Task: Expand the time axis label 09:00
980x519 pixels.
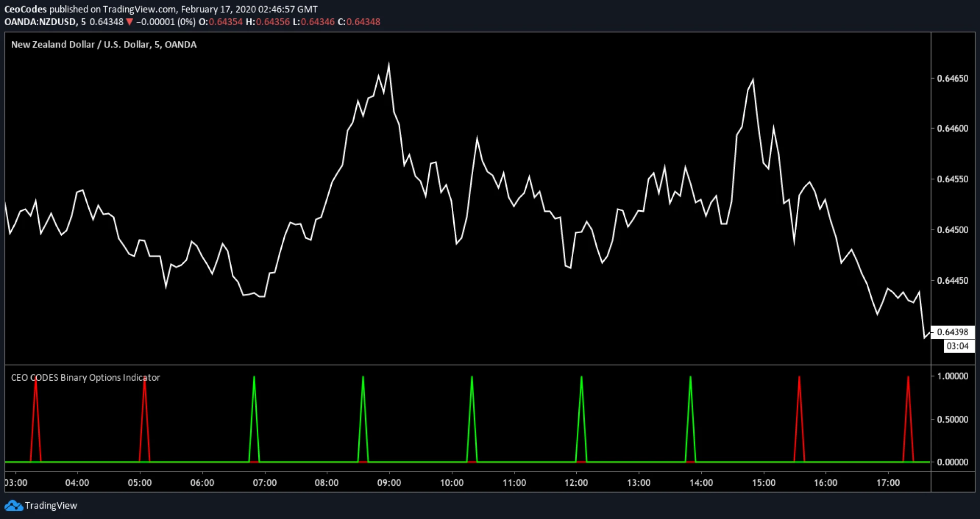Action: coord(390,482)
